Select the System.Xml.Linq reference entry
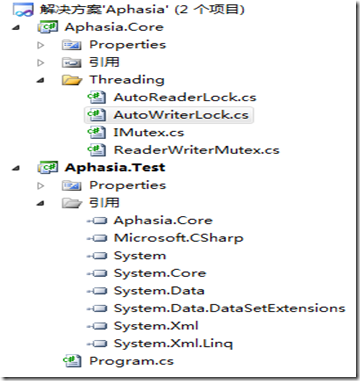This screenshot has width=360, height=381. click(173, 344)
